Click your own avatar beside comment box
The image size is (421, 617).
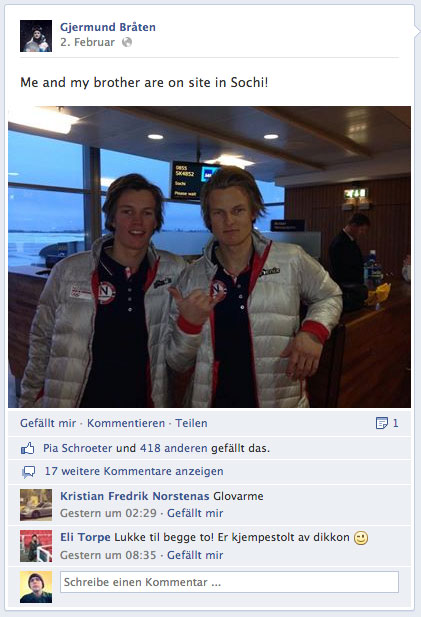point(36,587)
